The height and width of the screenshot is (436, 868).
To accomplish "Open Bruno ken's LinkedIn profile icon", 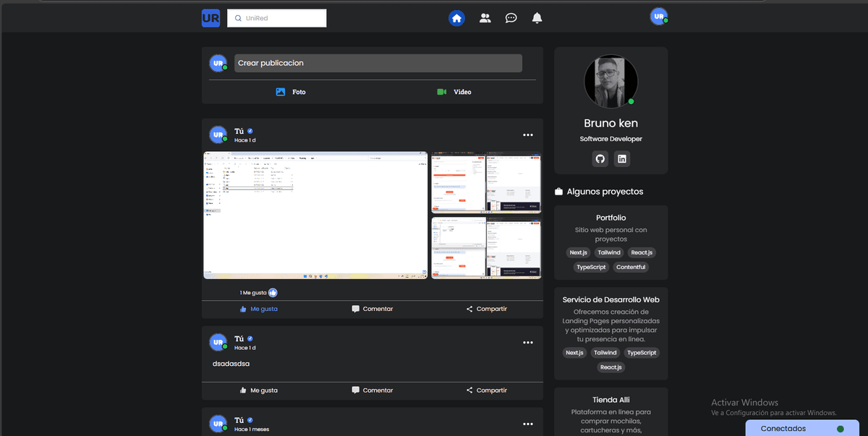I will 622,159.
